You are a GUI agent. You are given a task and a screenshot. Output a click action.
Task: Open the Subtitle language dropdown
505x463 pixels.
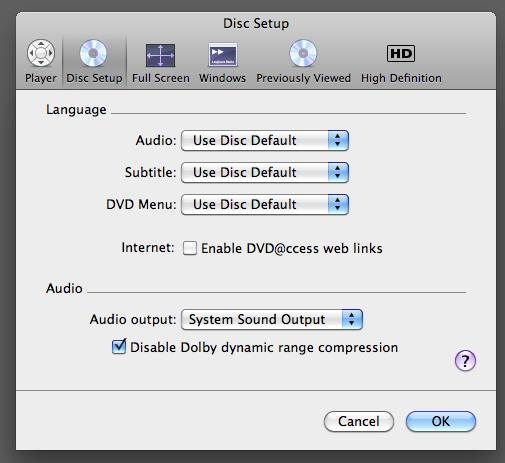pos(265,172)
